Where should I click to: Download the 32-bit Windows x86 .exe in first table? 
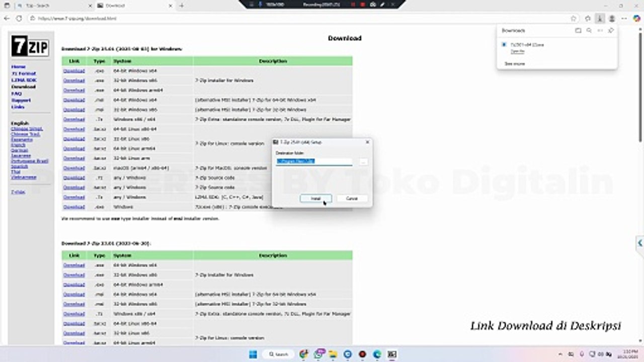[74, 80]
